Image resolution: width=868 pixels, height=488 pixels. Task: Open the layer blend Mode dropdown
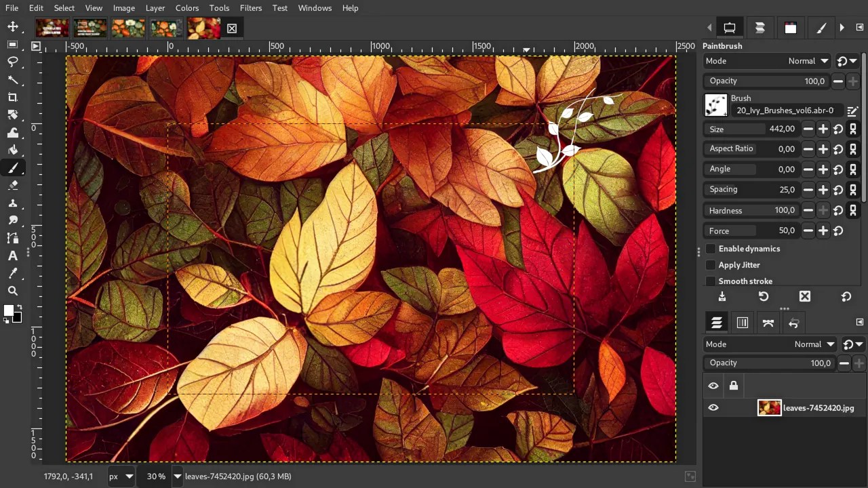point(814,344)
